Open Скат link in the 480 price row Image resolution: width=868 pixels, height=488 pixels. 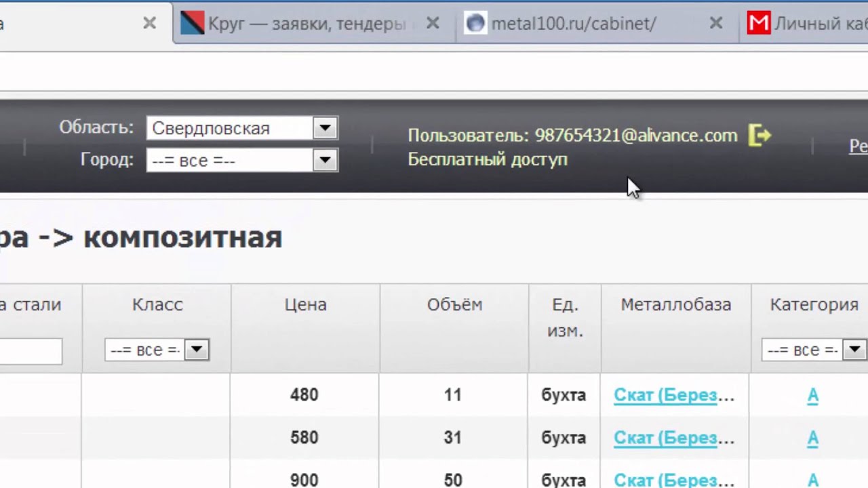673,395
